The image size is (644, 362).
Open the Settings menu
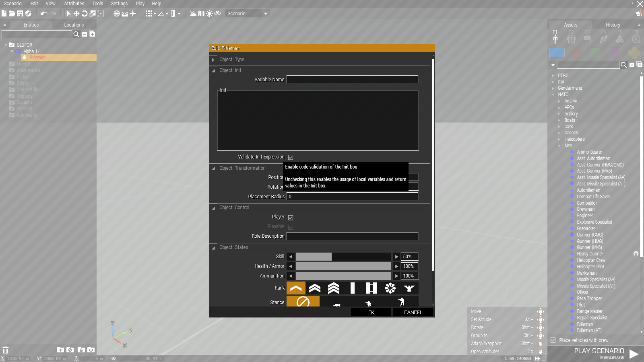[119, 4]
